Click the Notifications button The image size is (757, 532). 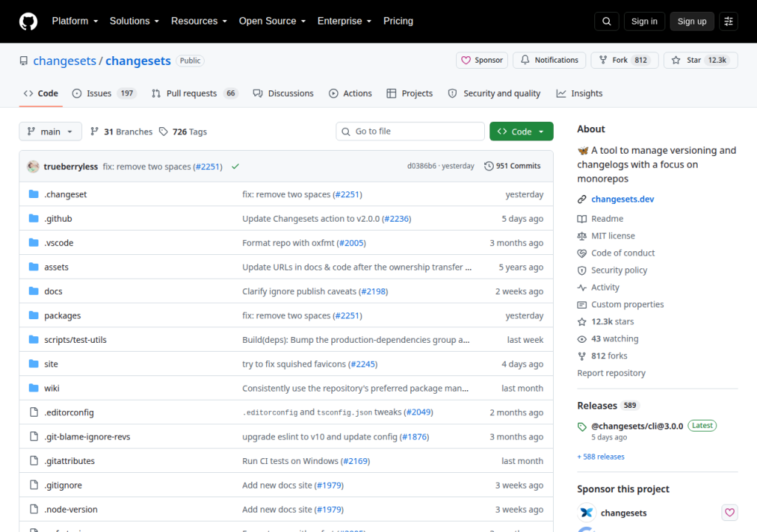(x=549, y=61)
